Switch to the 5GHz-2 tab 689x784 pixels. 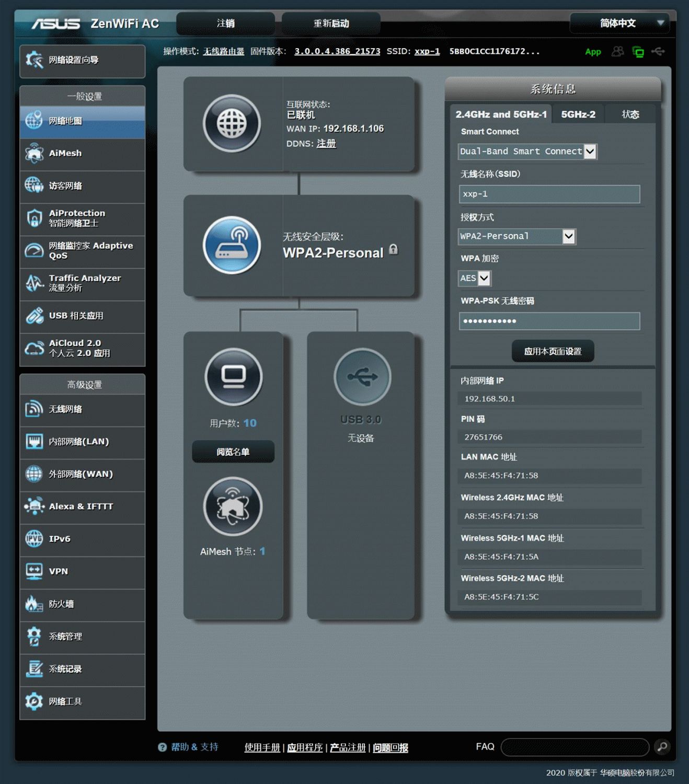point(578,114)
